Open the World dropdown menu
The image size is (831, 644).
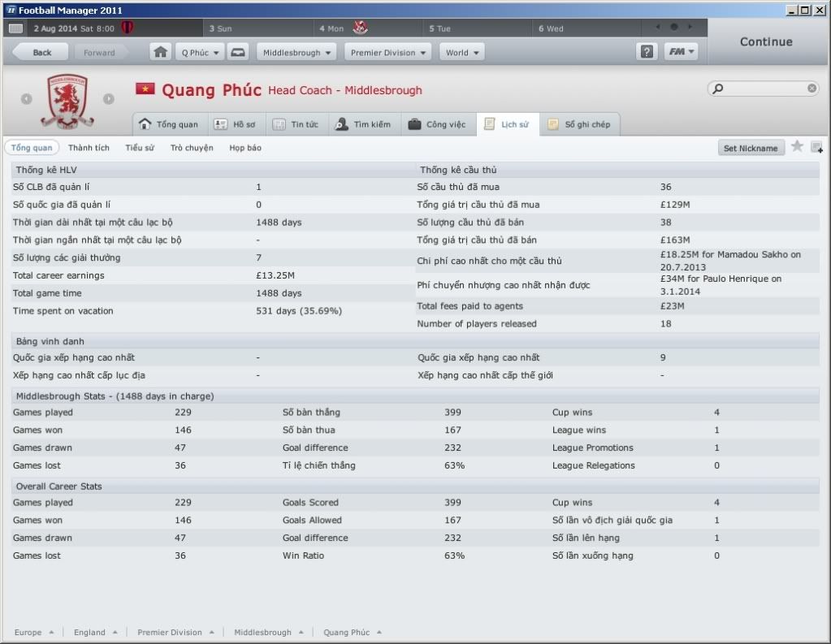coord(461,52)
